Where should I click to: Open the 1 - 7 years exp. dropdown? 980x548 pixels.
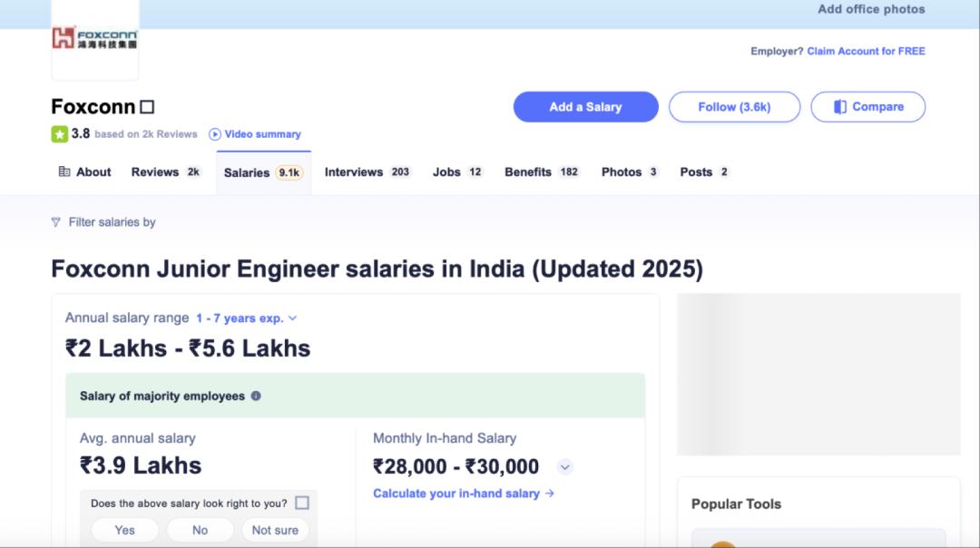(x=247, y=318)
